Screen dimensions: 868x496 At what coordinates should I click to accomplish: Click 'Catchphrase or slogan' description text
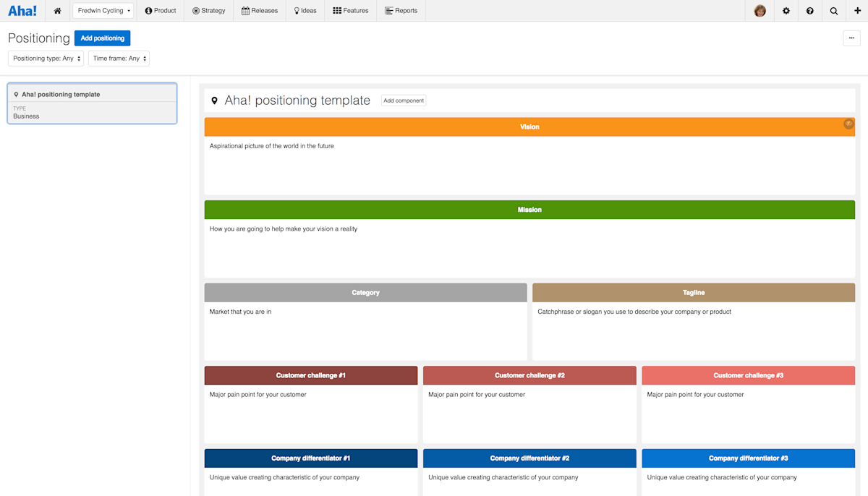point(634,312)
